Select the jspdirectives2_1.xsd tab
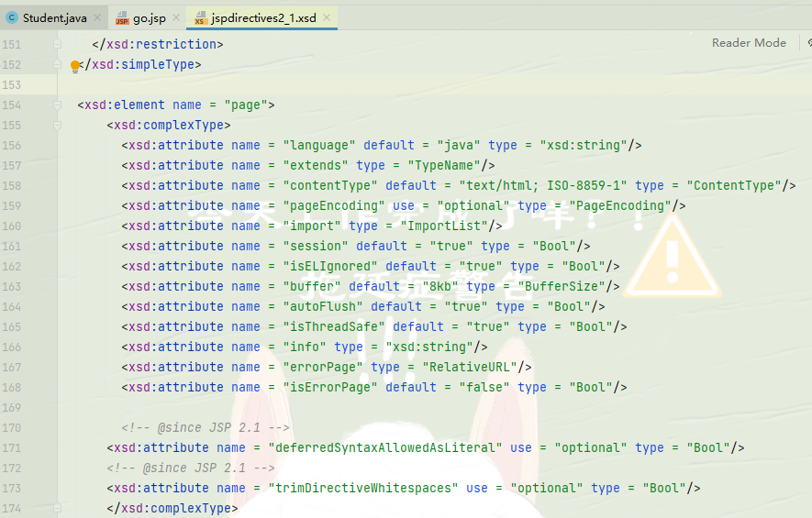 pyautogui.click(x=263, y=18)
